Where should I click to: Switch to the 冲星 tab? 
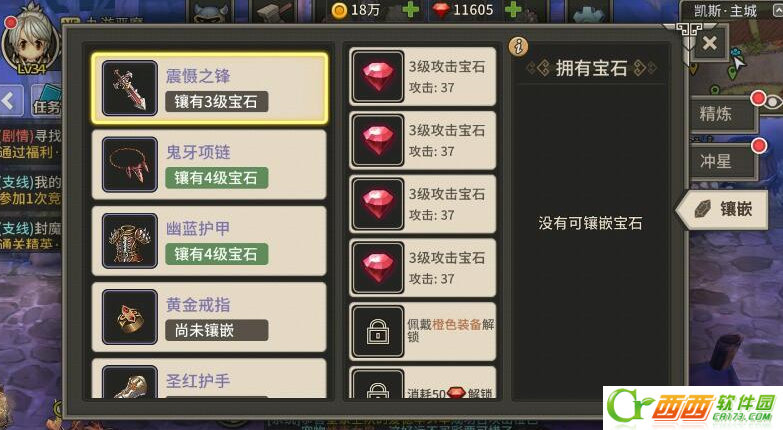coord(722,161)
